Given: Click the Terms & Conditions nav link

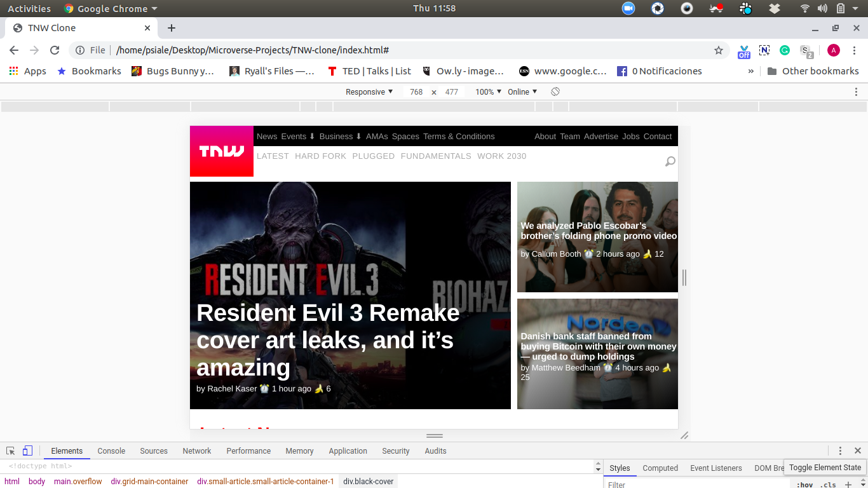Looking at the screenshot, I should pyautogui.click(x=459, y=137).
